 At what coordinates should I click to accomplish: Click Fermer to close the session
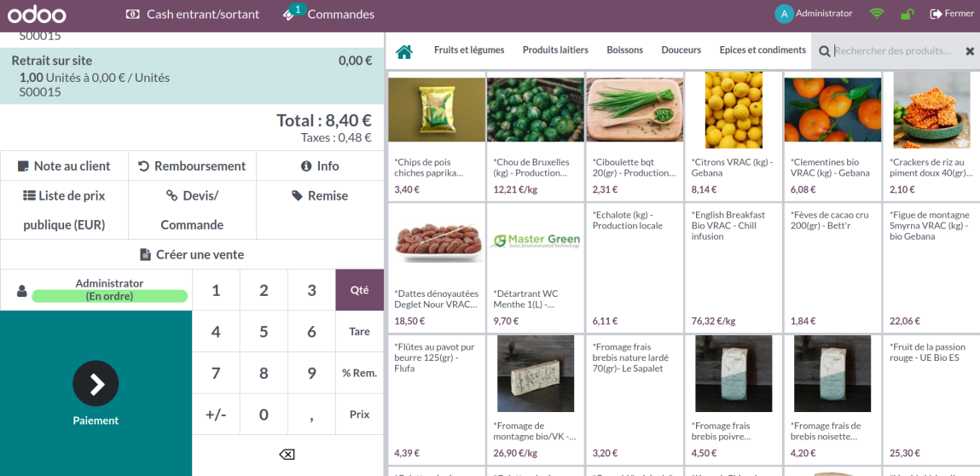[952, 14]
